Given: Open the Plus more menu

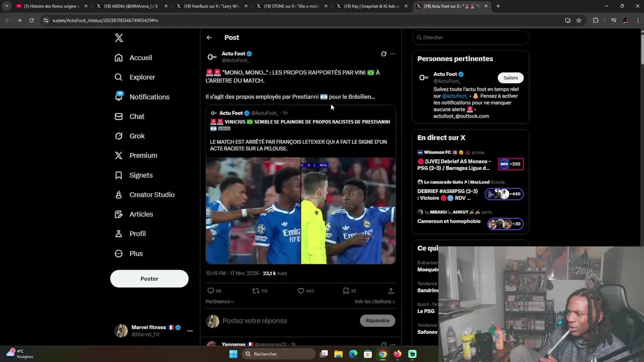Looking at the screenshot, I should [x=129, y=254].
